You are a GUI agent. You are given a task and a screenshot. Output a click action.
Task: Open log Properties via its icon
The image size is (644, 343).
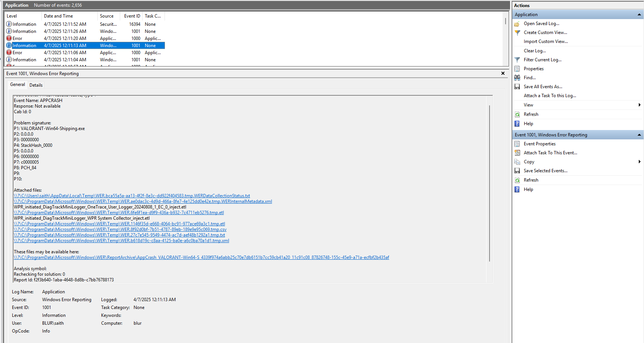pyautogui.click(x=517, y=69)
